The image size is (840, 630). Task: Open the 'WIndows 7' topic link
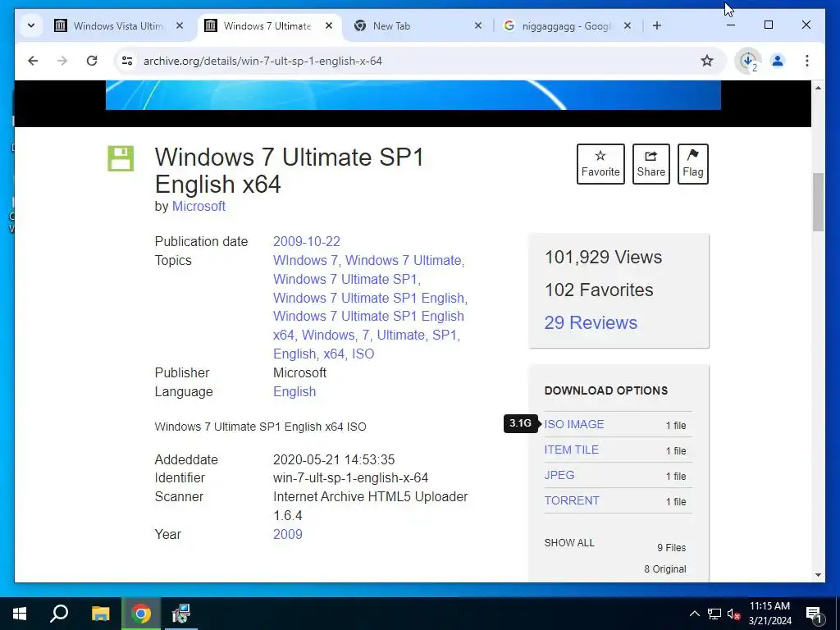point(305,260)
